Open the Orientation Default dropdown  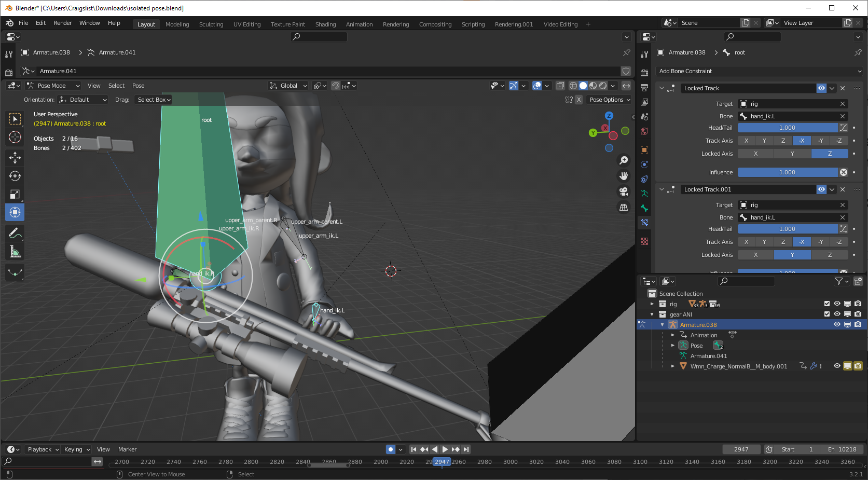pos(83,100)
